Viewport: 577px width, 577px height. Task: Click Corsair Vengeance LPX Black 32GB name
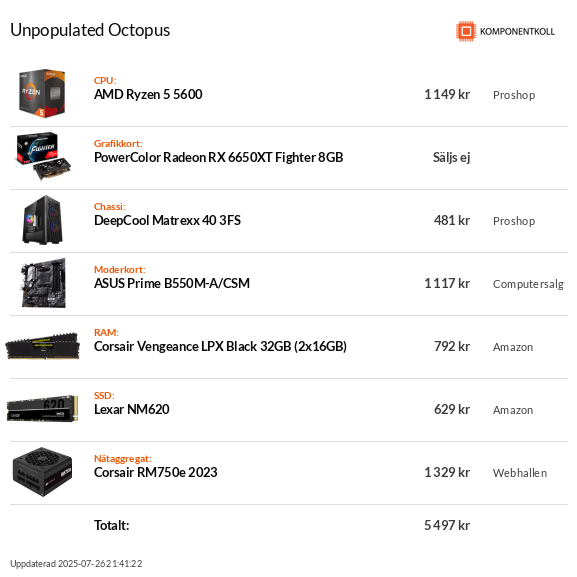coord(220,347)
